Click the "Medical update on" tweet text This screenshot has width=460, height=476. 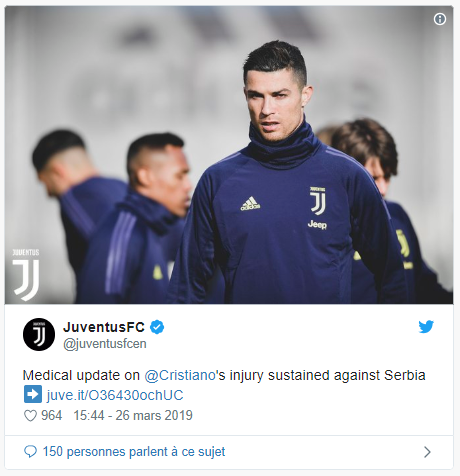click(x=81, y=375)
